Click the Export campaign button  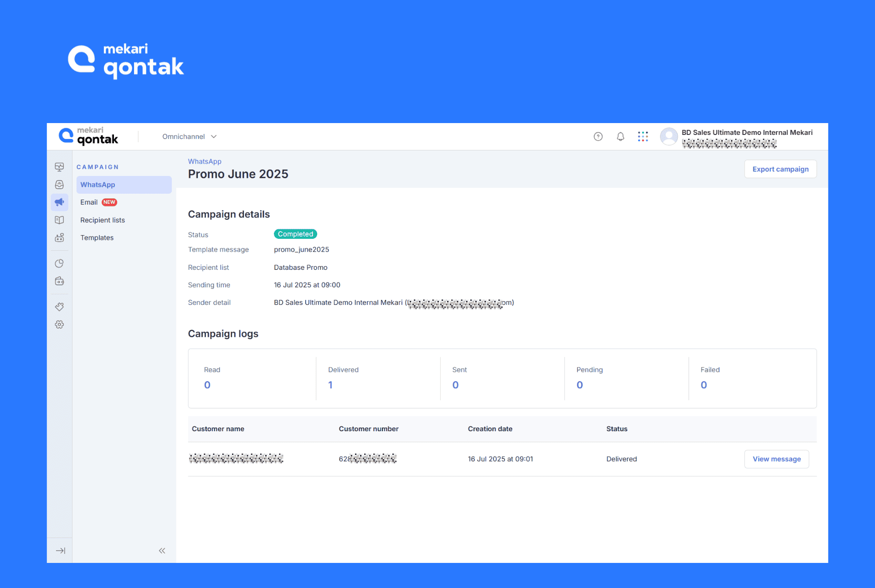click(780, 169)
